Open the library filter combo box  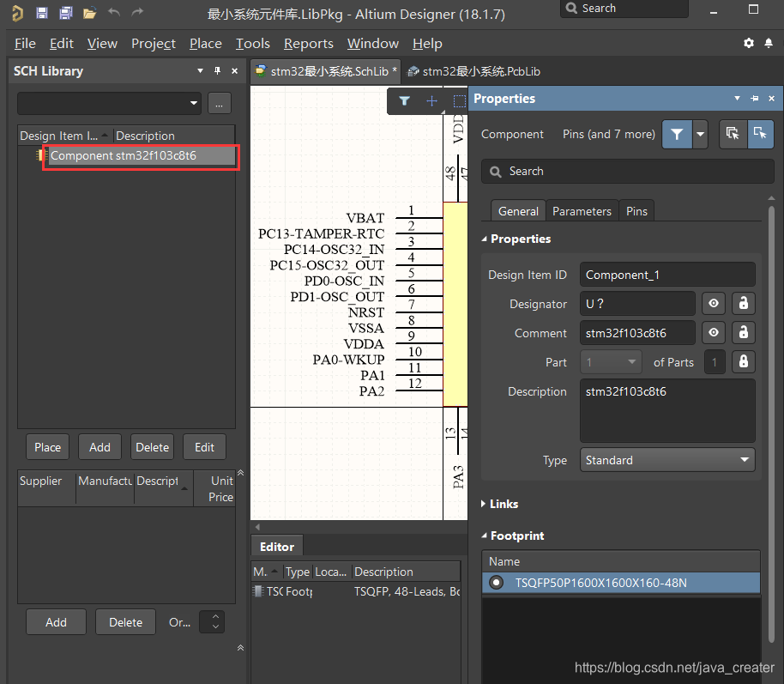click(x=109, y=104)
